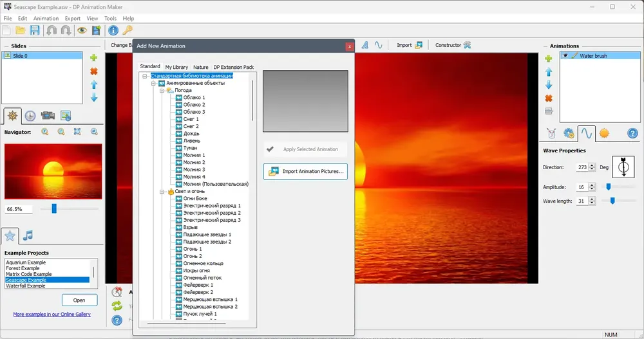The height and width of the screenshot is (339, 644).
Task: Click the key registration icon in the toolbar
Action: click(x=128, y=30)
